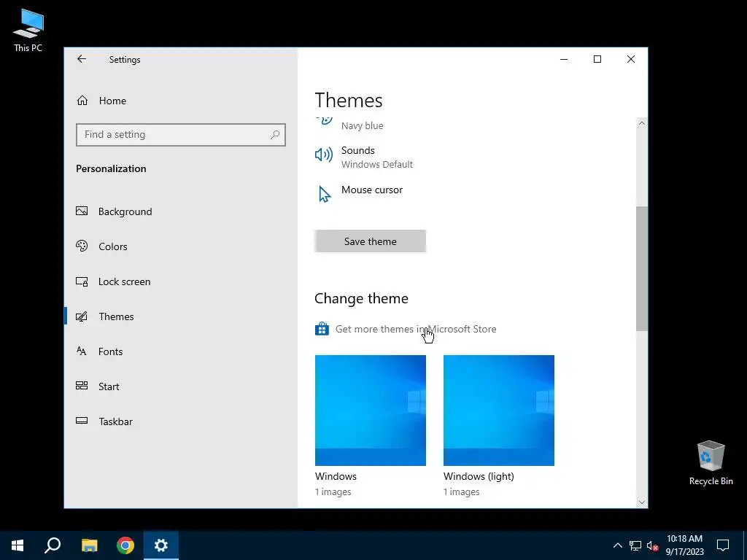Open the Action Center notifications icon
The height and width of the screenshot is (560, 747).
click(x=723, y=545)
